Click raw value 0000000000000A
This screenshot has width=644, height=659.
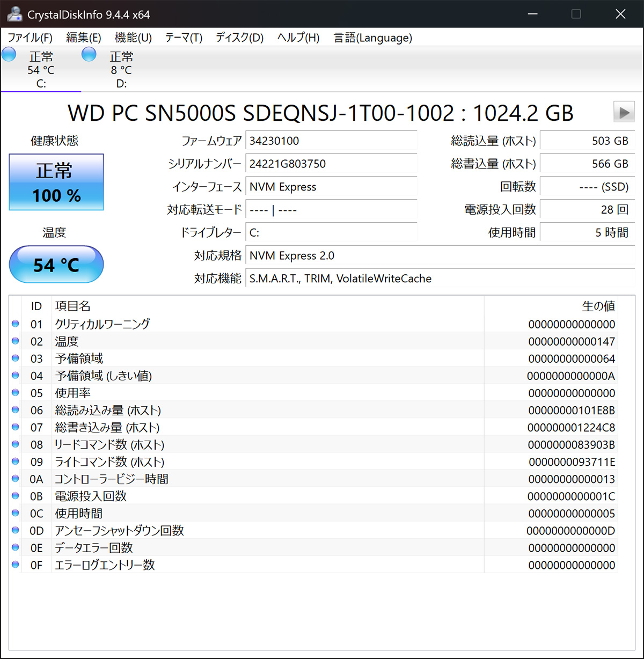pyautogui.click(x=571, y=376)
